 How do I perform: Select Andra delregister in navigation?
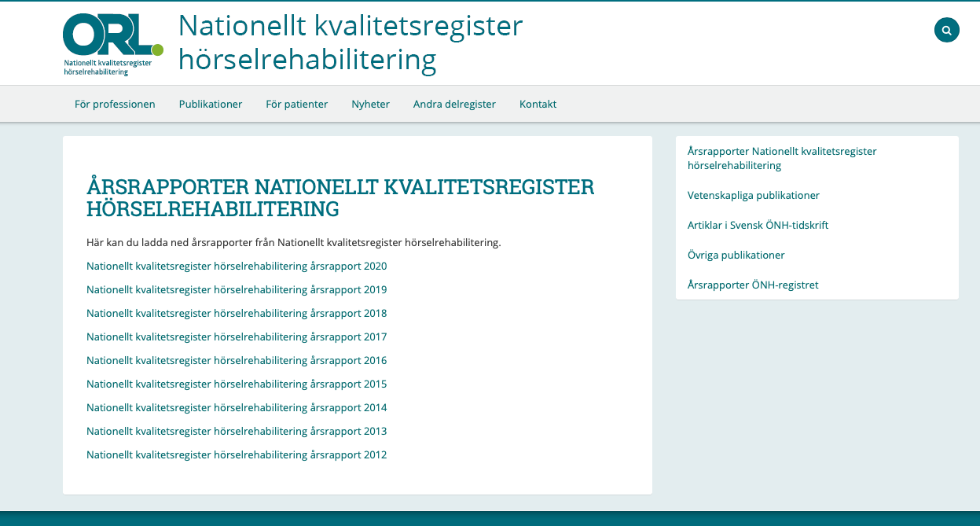point(454,104)
